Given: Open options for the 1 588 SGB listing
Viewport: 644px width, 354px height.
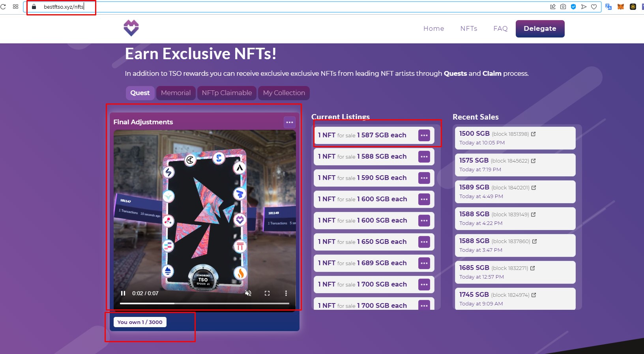Looking at the screenshot, I should 424,157.
